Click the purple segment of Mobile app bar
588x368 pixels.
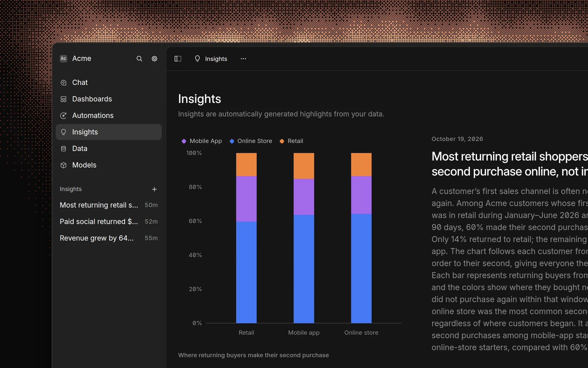[x=304, y=197]
